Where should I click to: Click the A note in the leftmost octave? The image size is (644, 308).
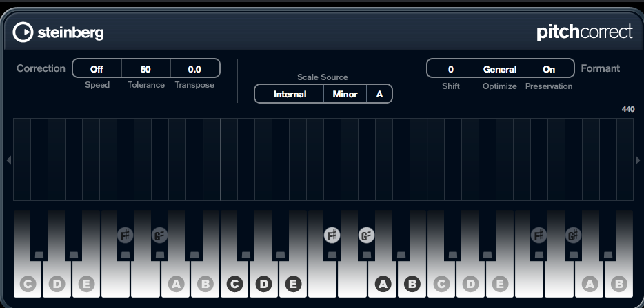point(177,284)
